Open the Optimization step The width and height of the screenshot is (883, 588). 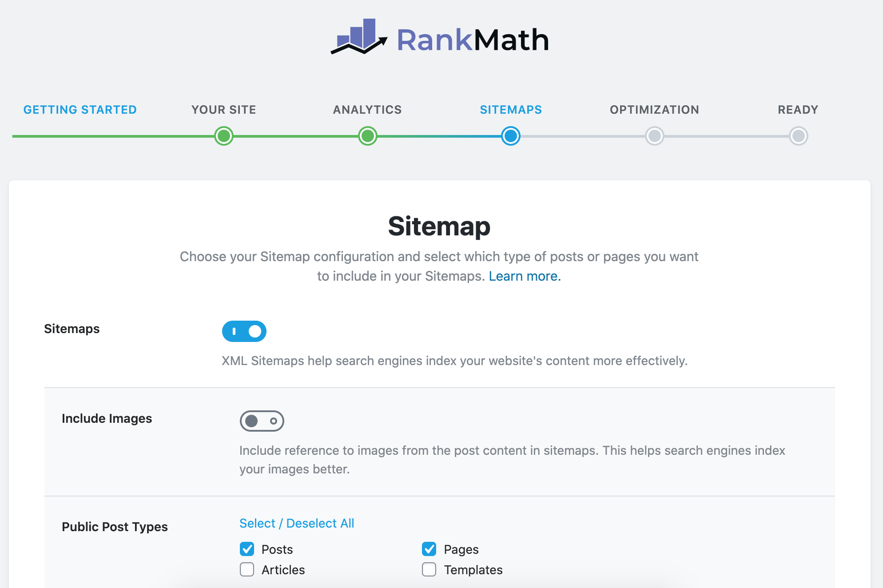coord(654,109)
